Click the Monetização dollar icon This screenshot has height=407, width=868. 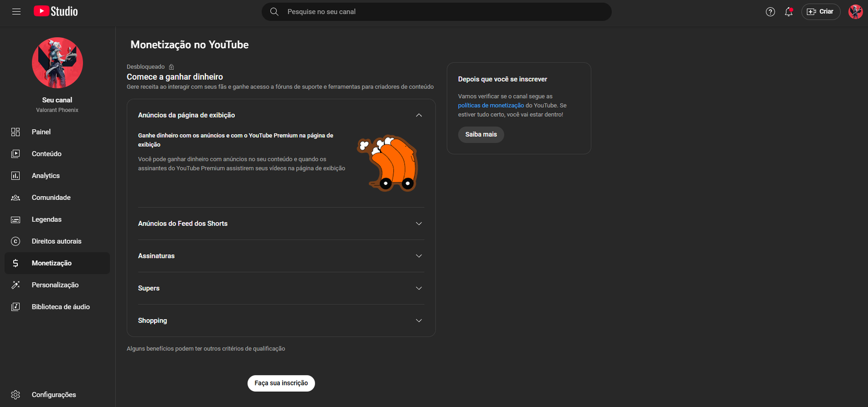tap(16, 263)
